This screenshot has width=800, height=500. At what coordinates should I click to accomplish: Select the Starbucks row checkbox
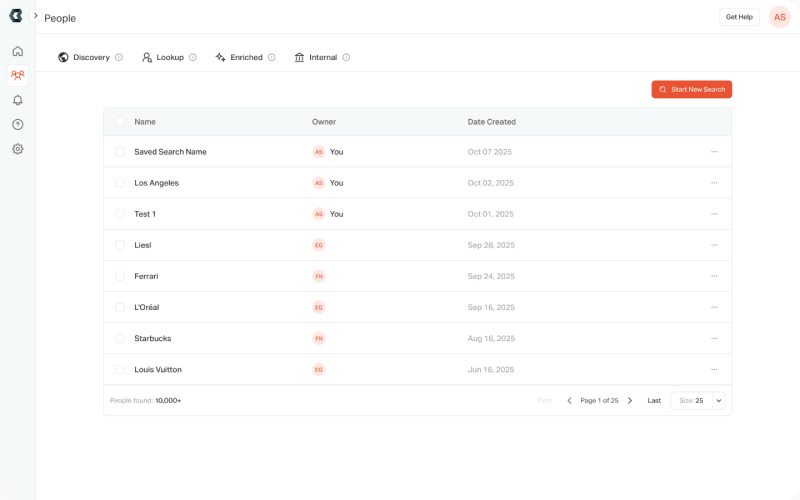click(120, 338)
